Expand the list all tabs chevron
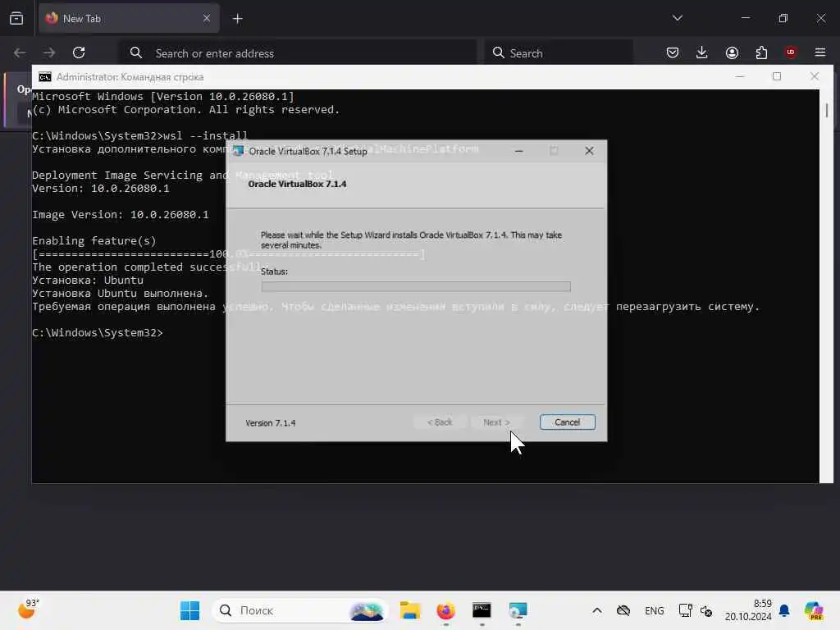Viewport: 840px width, 630px height. point(677,18)
